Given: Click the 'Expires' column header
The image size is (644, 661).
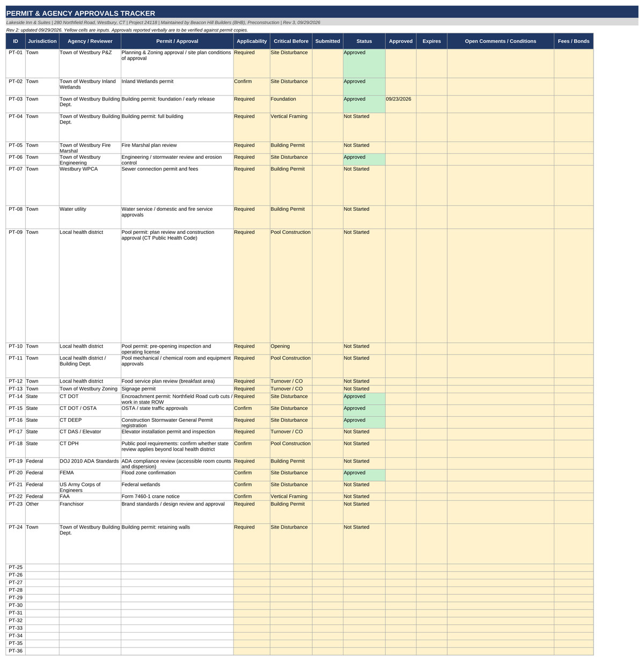Looking at the screenshot, I should pyautogui.click(x=431, y=41).
